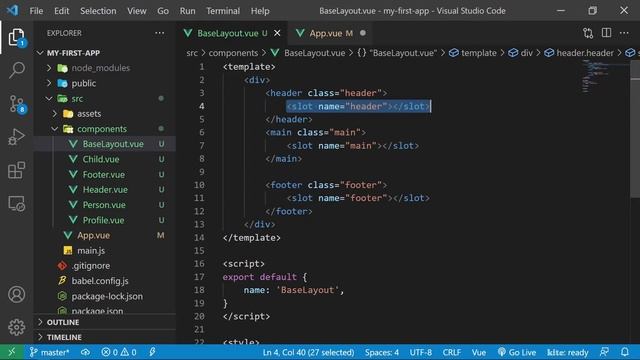This screenshot has width=640, height=360.
Task: Close the BaseLayout.vue tab
Action: pos(277,33)
